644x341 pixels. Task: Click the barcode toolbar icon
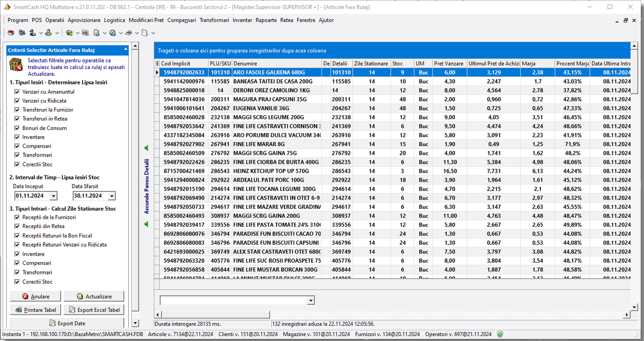coord(86,33)
